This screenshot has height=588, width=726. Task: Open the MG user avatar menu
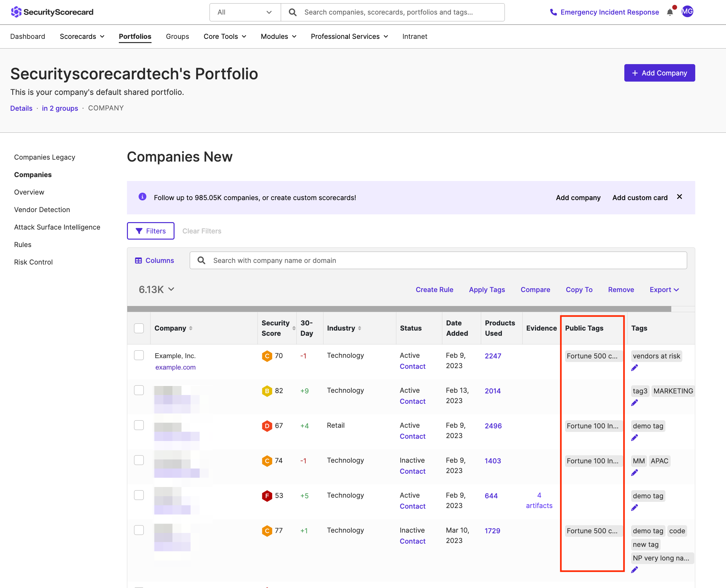click(x=687, y=12)
